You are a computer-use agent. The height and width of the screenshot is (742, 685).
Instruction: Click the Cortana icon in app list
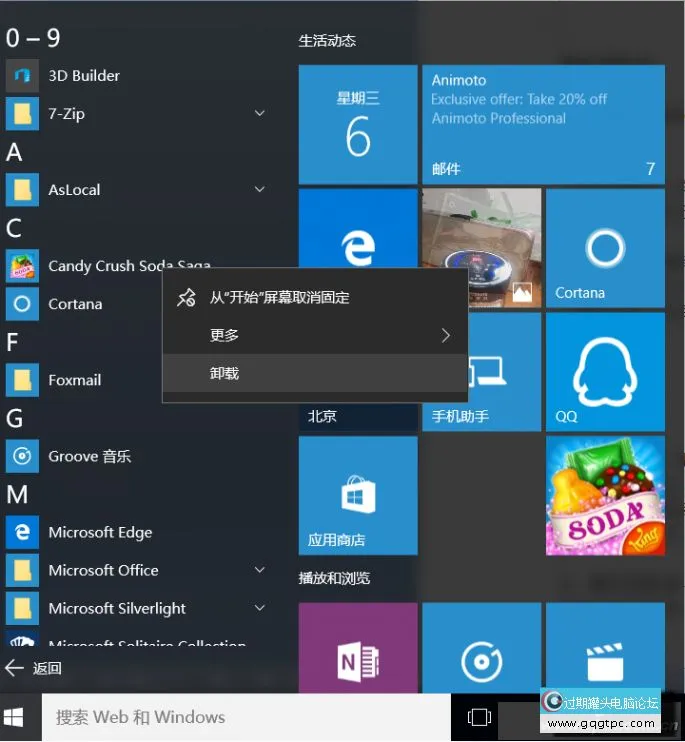(x=22, y=304)
